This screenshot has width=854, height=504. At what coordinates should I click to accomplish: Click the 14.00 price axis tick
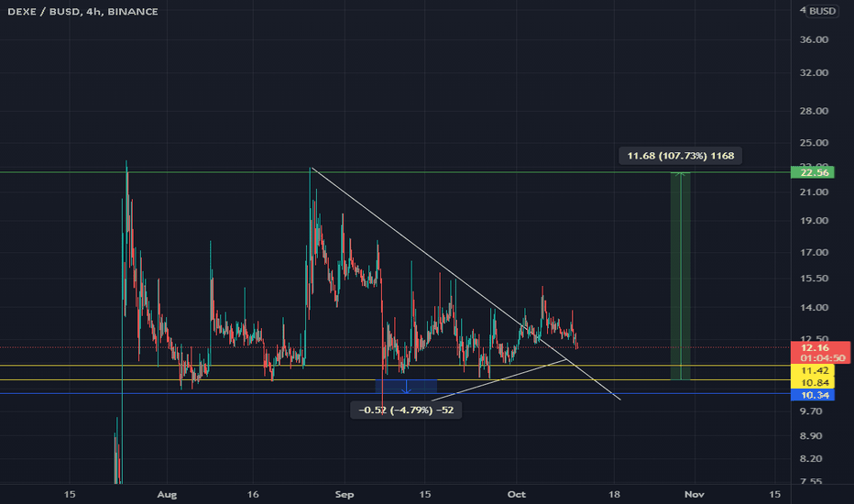click(x=814, y=308)
